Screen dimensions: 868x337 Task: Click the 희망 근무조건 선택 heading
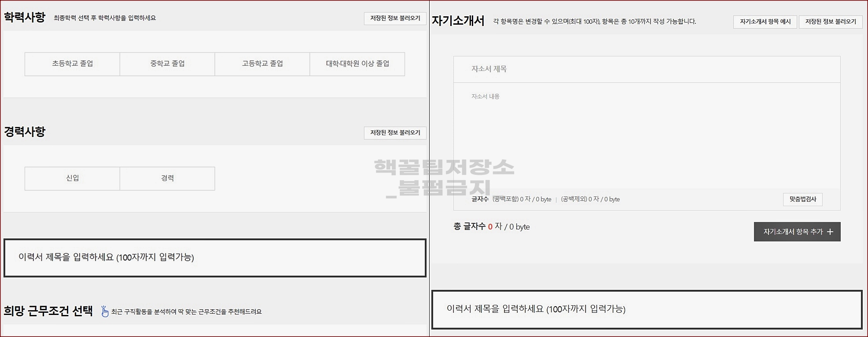[48, 311]
